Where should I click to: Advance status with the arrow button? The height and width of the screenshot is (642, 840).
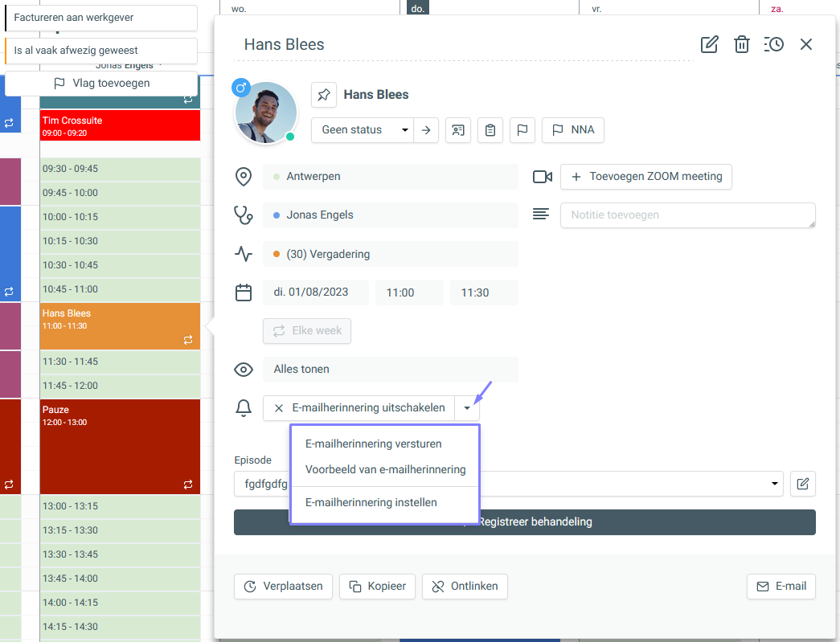click(x=426, y=130)
